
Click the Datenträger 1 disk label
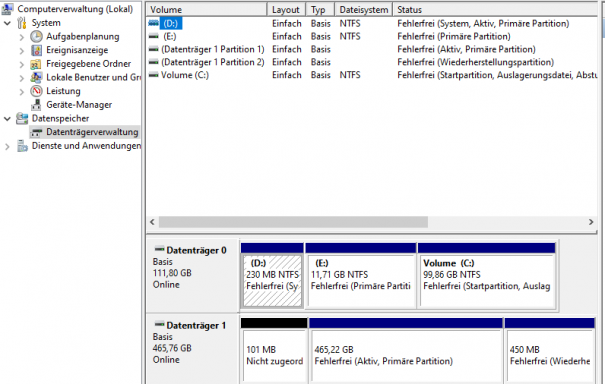click(x=196, y=325)
